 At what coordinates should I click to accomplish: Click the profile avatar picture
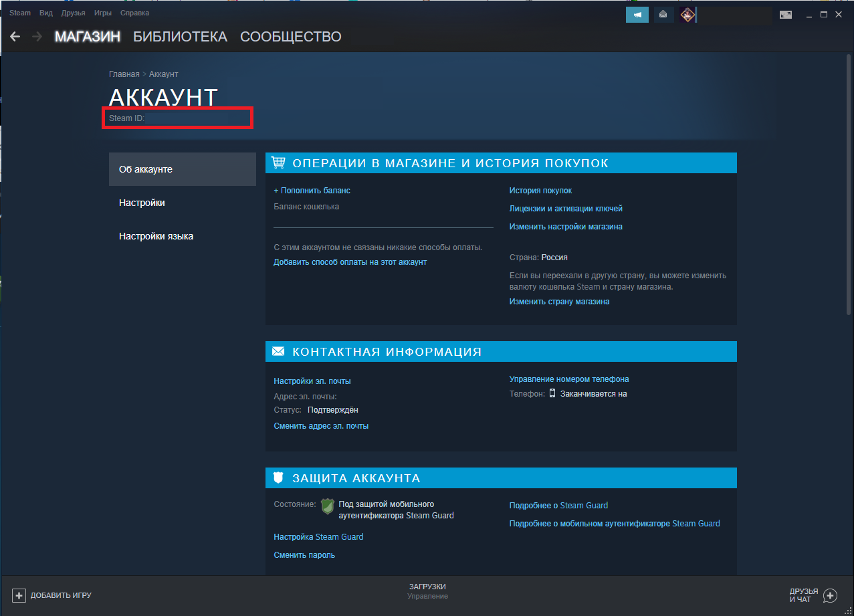pyautogui.click(x=687, y=15)
